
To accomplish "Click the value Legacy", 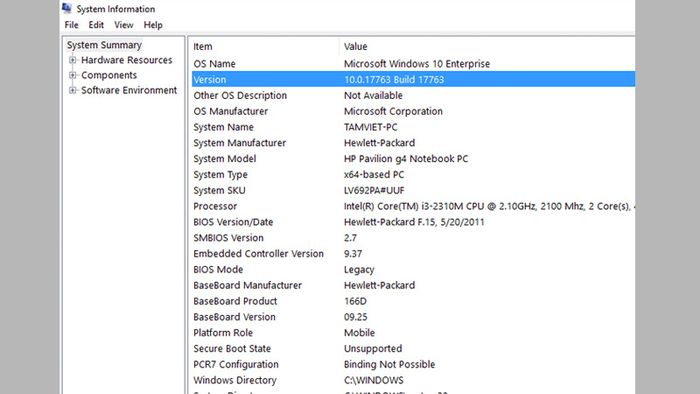I will coord(359,270).
